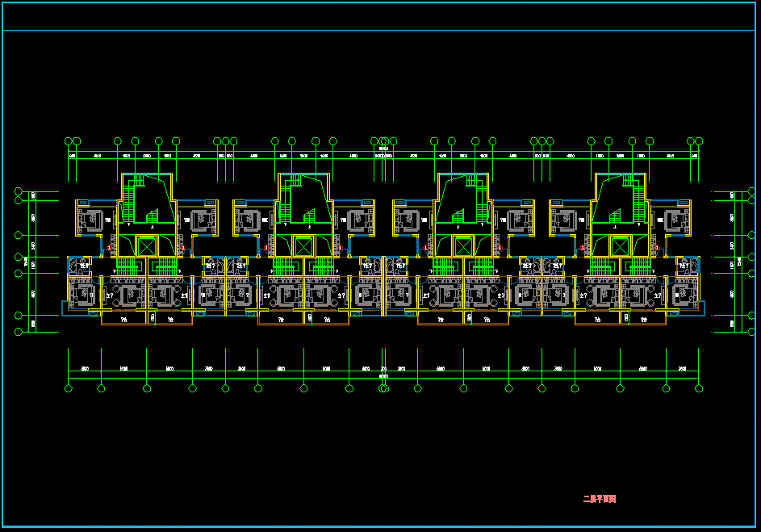Screen dimensions: 761x532
Task: Click the uppermost axis bubble on left side
Action: (x=19, y=191)
